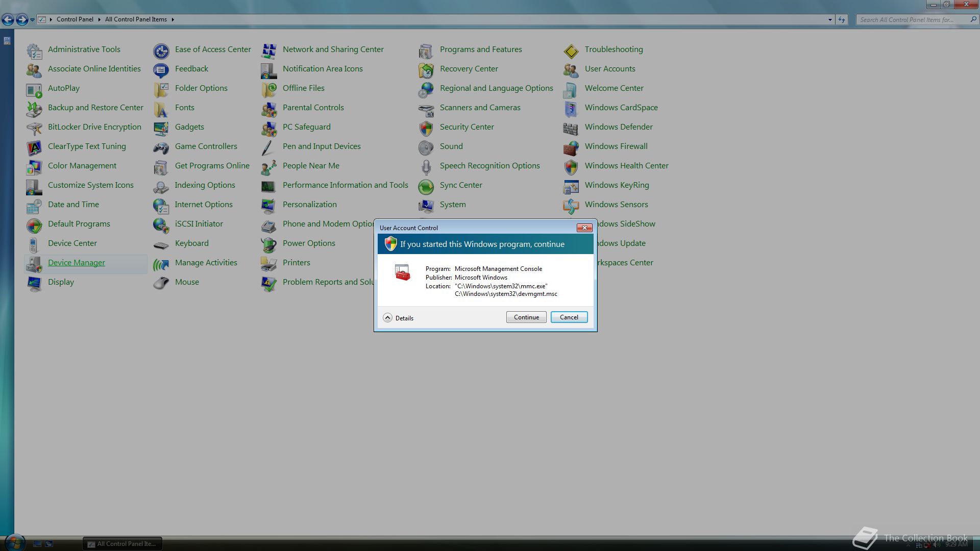Viewport: 980px width, 551px height.
Task: Select All Control Panel Items taskbar button
Action: click(122, 544)
